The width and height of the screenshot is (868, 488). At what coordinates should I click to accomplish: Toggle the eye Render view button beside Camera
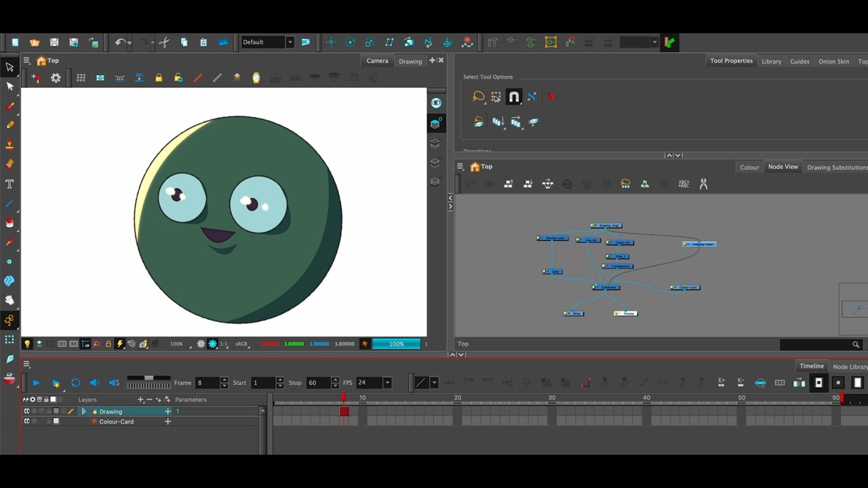pyautogui.click(x=436, y=103)
